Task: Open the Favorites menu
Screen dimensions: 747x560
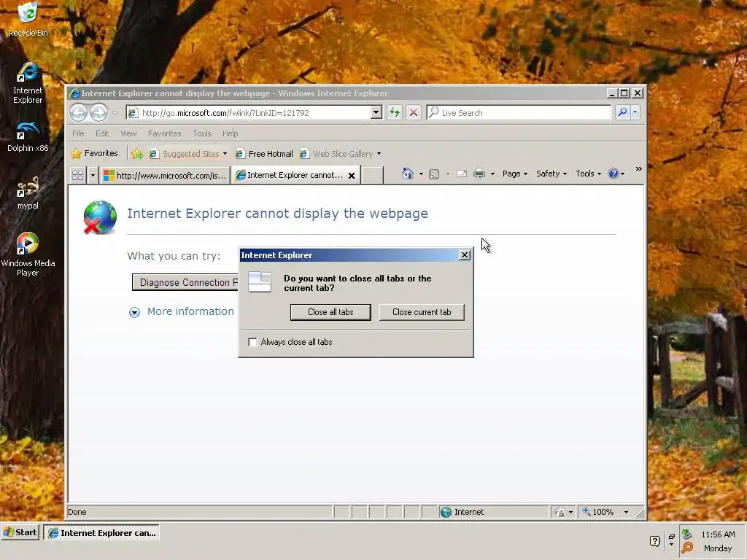Action: click(x=164, y=133)
